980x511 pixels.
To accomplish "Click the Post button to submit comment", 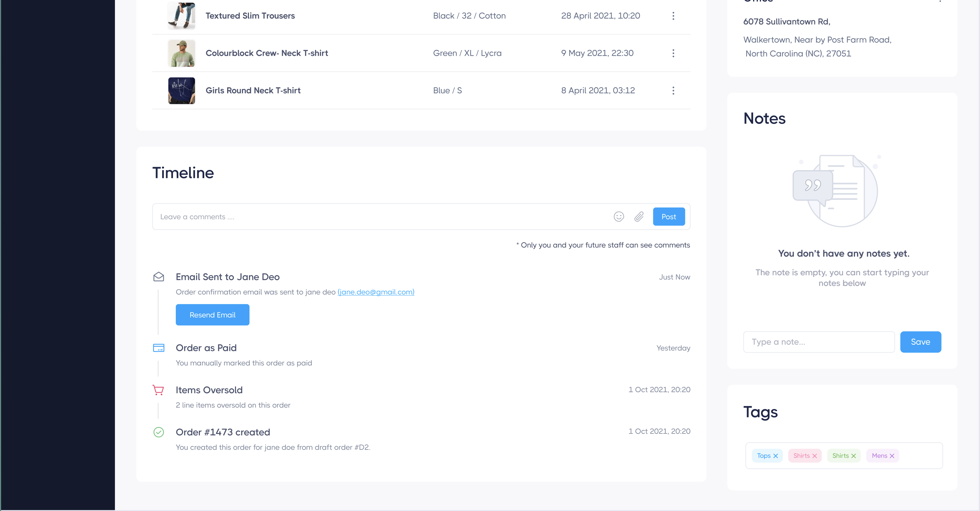I will click(x=669, y=216).
